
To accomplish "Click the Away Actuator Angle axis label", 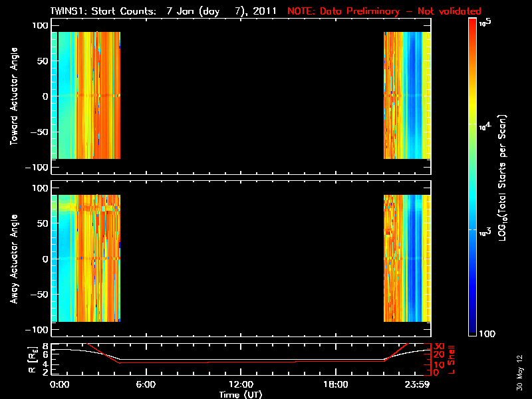I will [13, 259].
